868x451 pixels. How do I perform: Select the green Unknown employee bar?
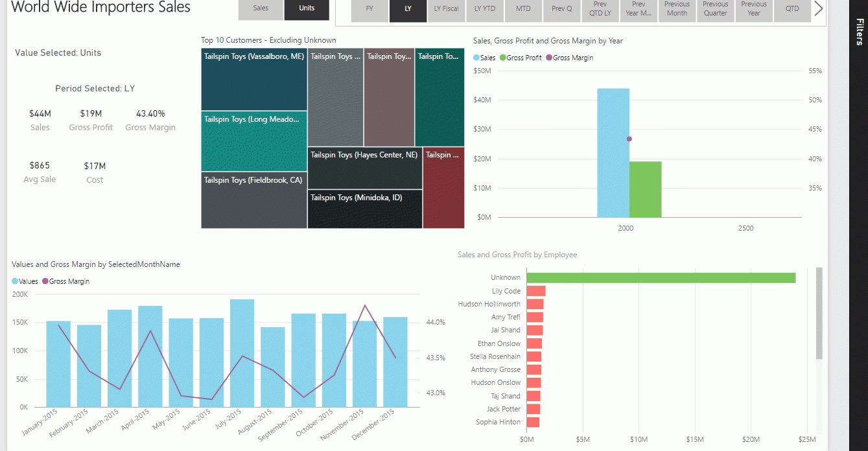pyautogui.click(x=661, y=277)
